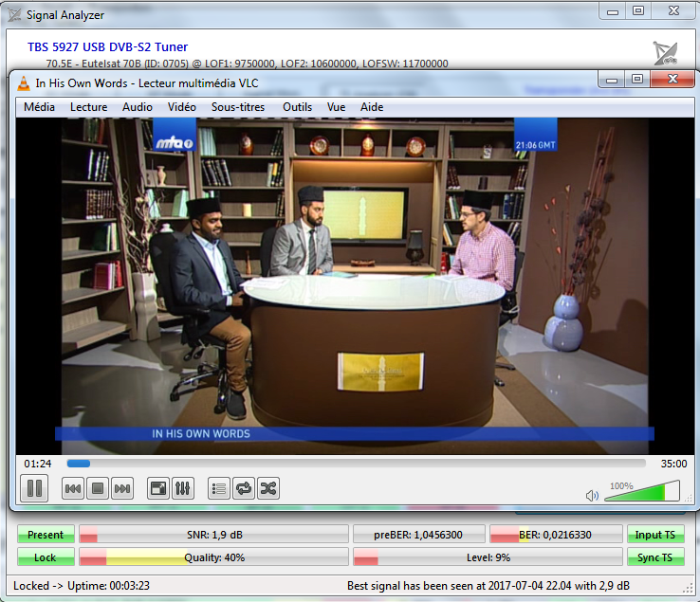Open the Lecture menu
The image size is (700, 602).
point(88,107)
